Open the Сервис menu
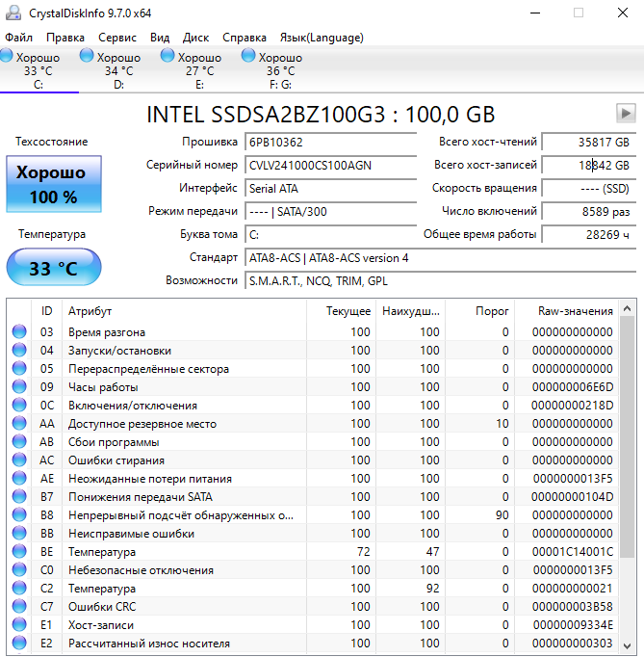644x657 pixels. tap(116, 38)
